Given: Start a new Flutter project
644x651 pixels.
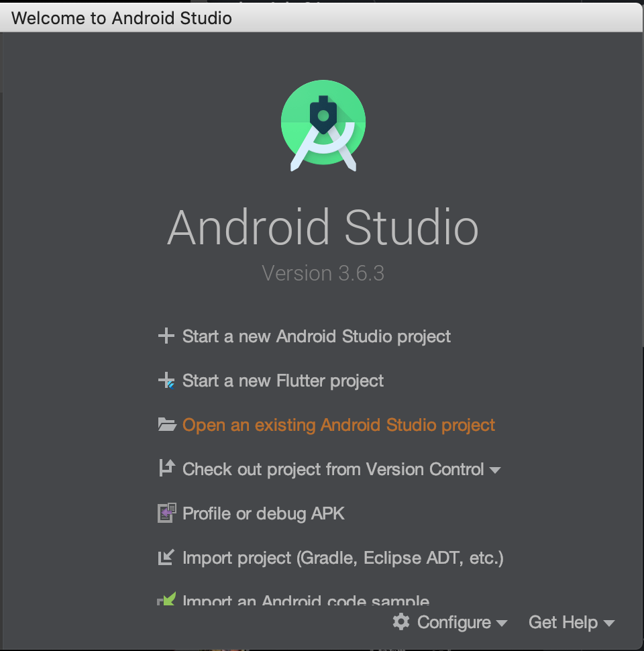Looking at the screenshot, I should click(x=283, y=381).
